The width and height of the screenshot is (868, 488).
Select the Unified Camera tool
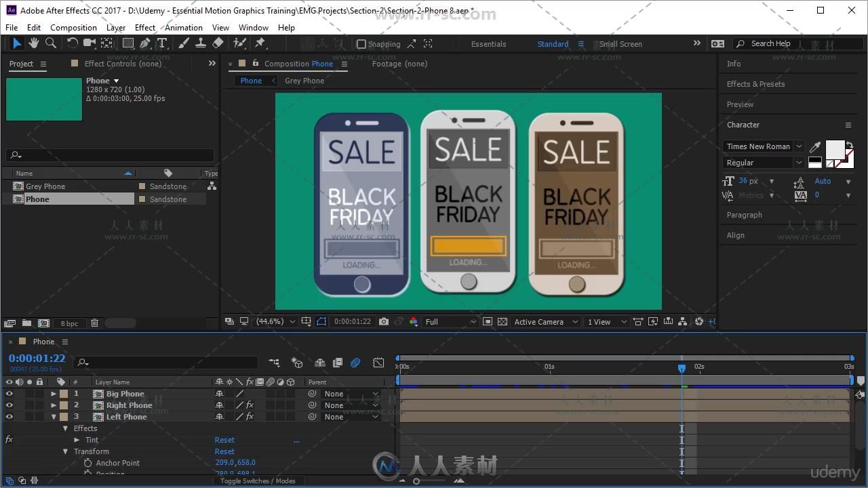[x=90, y=43]
